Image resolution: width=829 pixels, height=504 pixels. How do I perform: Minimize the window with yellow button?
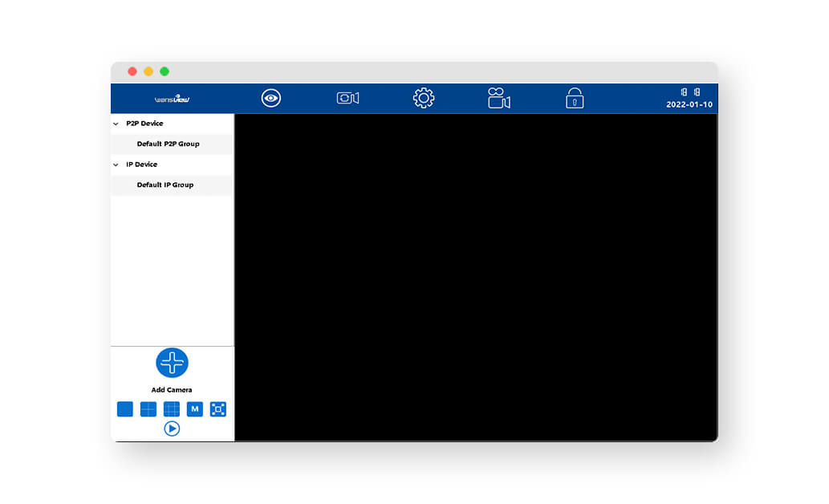(148, 71)
